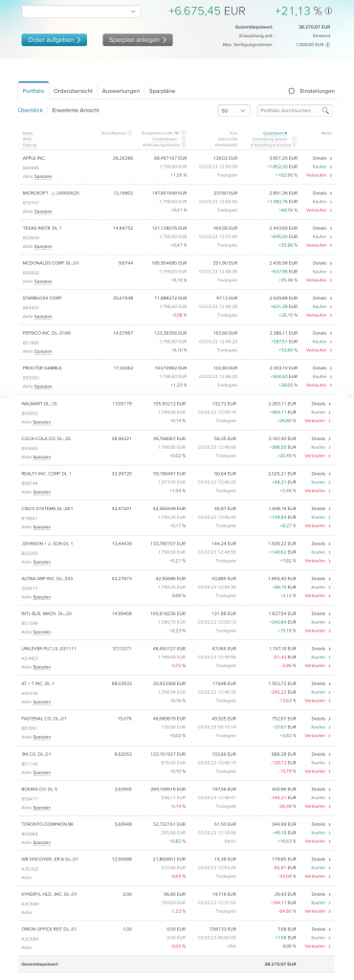
Task: Switch to the Orderübersicht tab
Action: coord(73,91)
